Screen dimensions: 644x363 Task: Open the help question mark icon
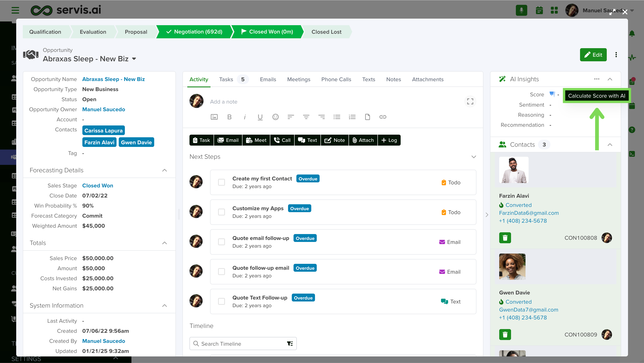[x=632, y=130]
